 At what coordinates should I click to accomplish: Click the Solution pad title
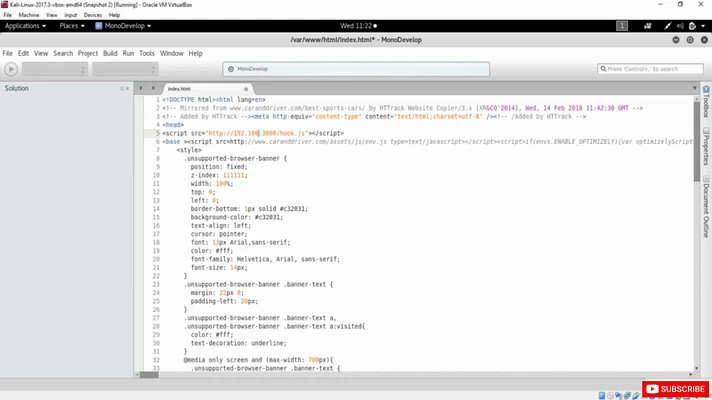[x=16, y=88]
